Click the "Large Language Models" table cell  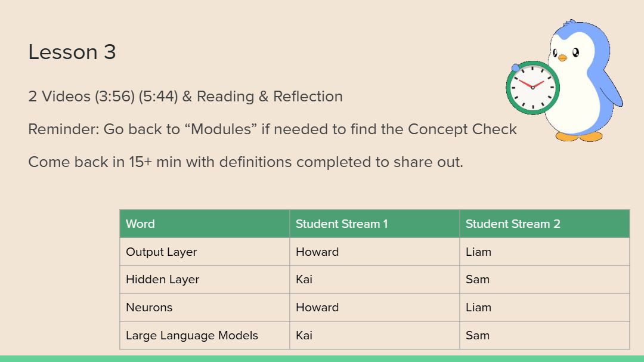point(205,336)
